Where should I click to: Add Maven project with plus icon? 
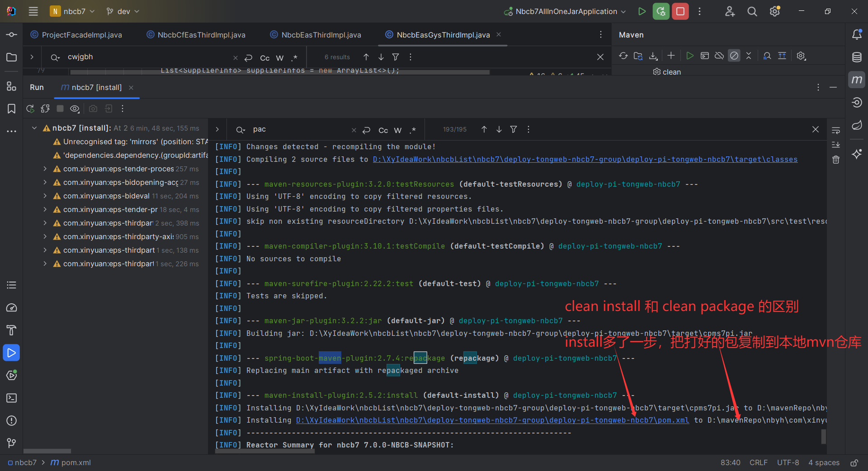coord(671,55)
